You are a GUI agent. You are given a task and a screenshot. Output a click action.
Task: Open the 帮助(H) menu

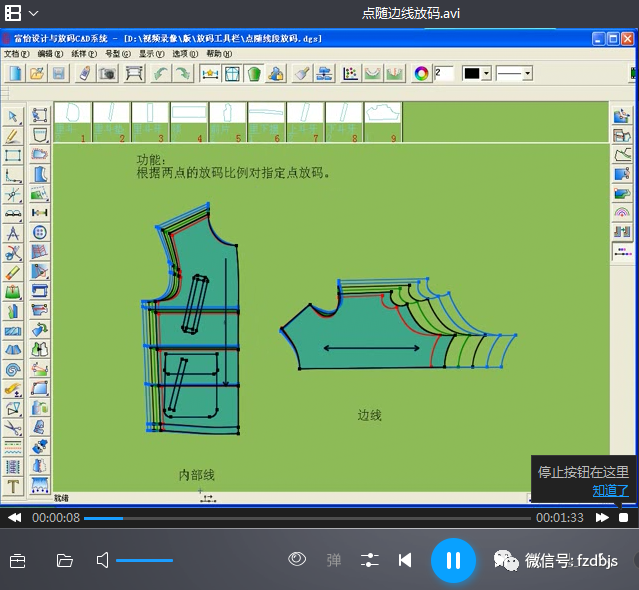pyautogui.click(x=219, y=54)
